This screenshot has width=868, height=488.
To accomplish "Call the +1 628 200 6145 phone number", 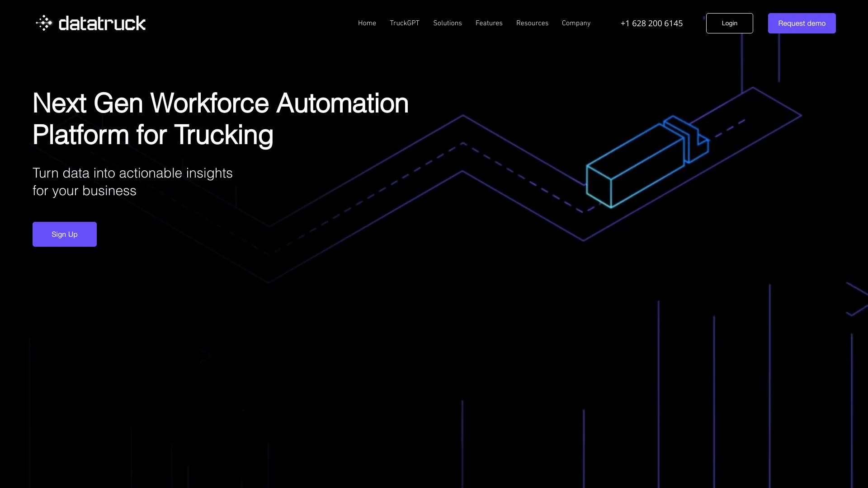I will point(651,23).
